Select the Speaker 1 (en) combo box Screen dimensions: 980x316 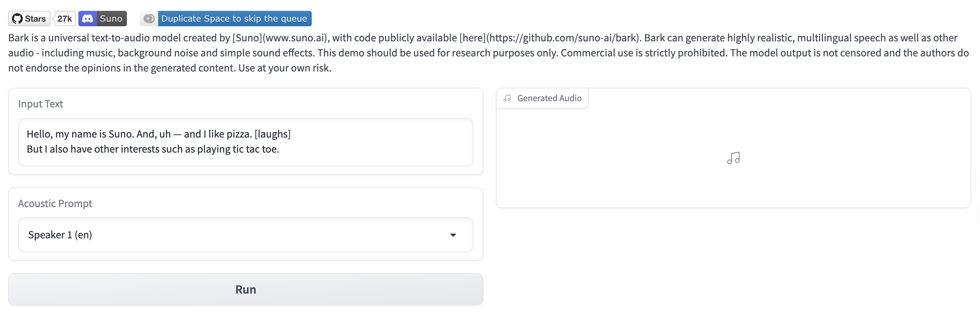pos(231,235)
